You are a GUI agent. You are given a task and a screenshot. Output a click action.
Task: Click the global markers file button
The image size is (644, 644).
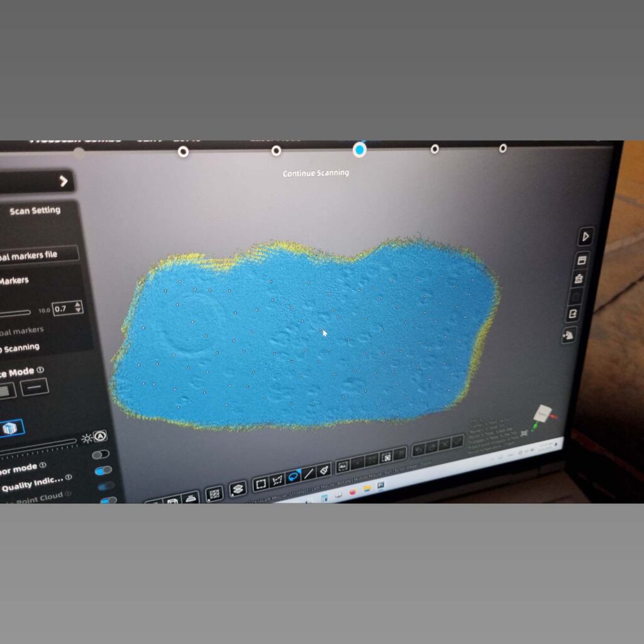coord(38,254)
